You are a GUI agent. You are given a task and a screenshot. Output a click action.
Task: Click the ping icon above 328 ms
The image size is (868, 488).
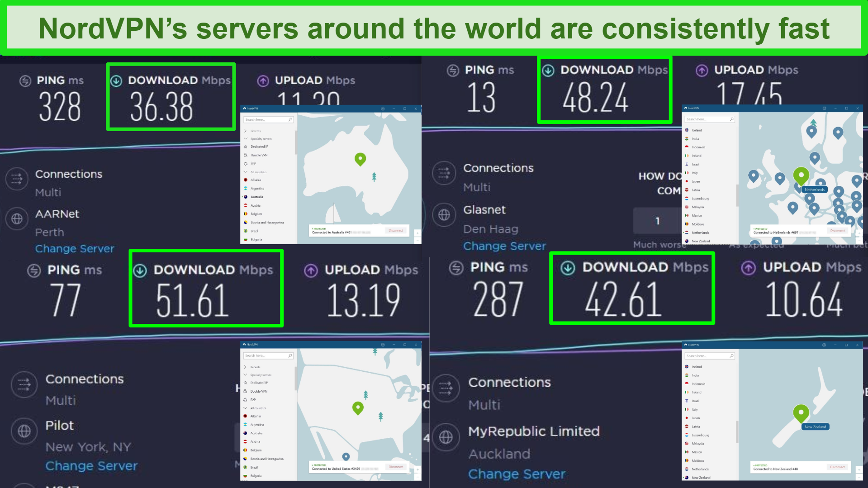[x=25, y=81]
